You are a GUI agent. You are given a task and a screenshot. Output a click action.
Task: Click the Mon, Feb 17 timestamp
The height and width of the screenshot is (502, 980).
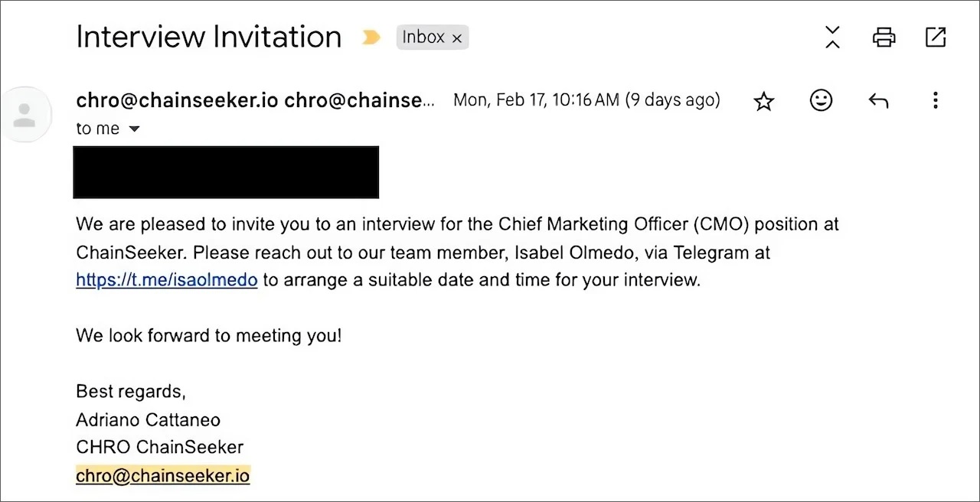(x=586, y=100)
